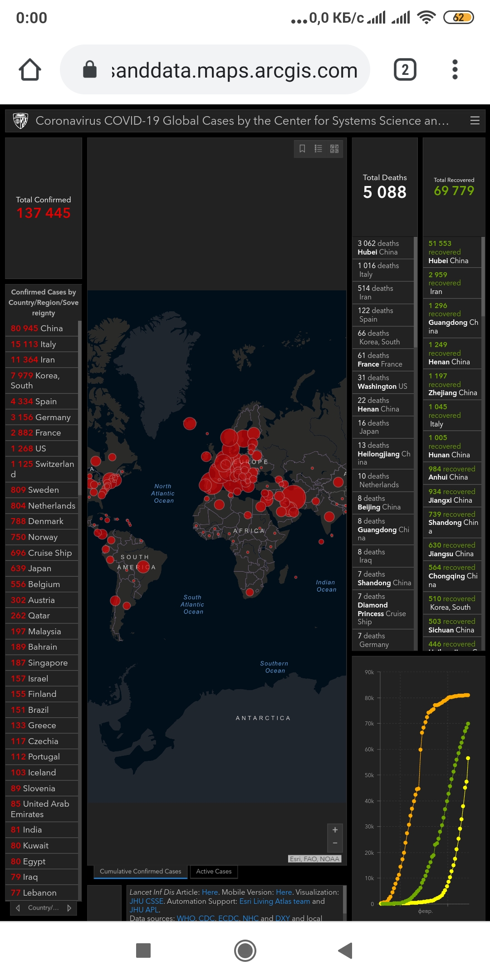Screen dimensions: 490x980
Task: Open the Mobile Version Here link
Action: [x=284, y=892]
